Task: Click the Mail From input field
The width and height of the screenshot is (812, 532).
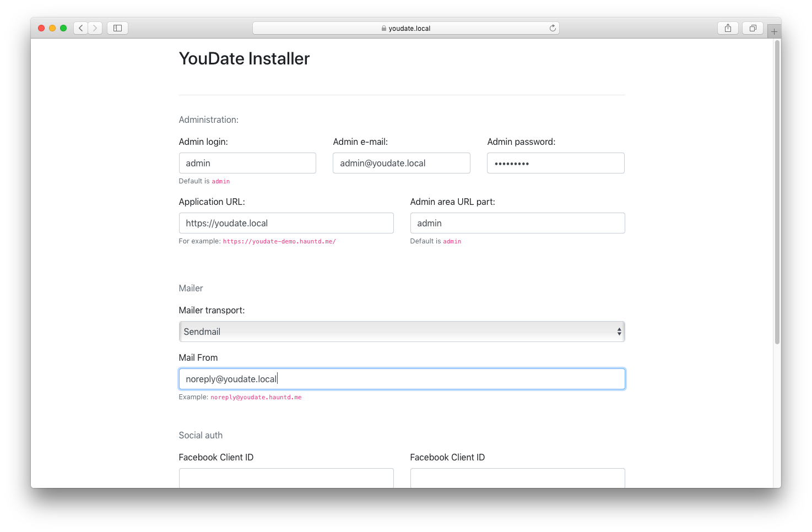Action: point(402,379)
